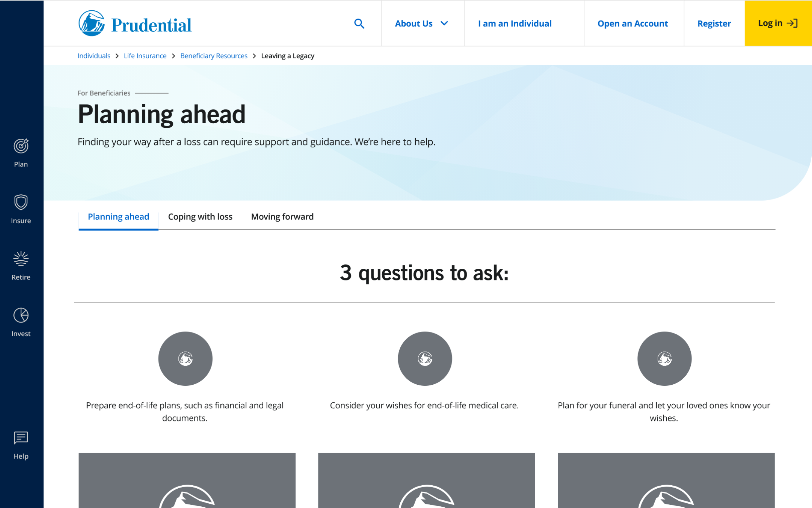Follow the Register link
812x508 pixels.
coord(714,23)
